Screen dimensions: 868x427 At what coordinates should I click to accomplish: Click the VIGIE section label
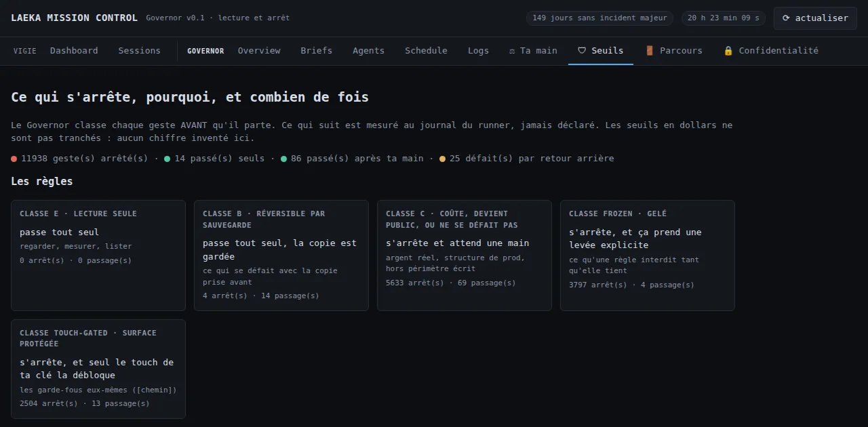(25, 51)
